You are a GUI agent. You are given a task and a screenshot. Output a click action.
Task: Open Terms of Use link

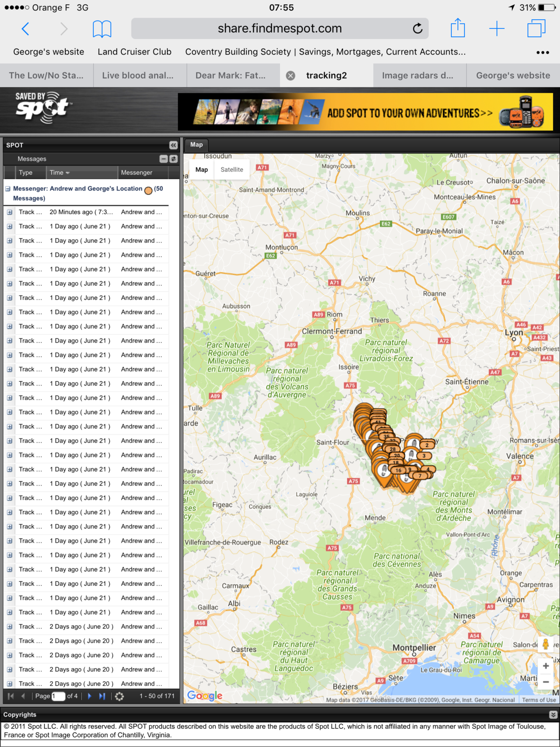pos(539,700)
